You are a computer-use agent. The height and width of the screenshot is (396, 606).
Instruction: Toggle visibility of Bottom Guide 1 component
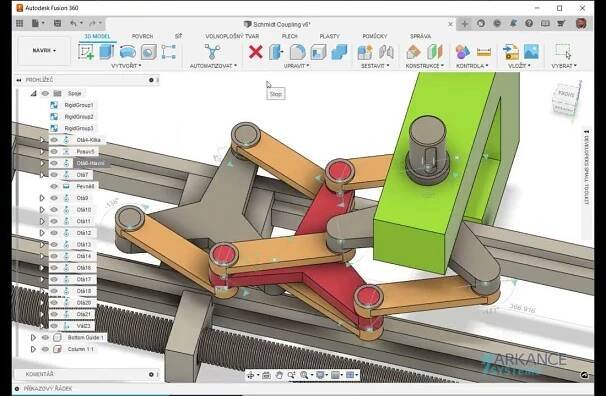pyautogui.click(x=45, y=337)
